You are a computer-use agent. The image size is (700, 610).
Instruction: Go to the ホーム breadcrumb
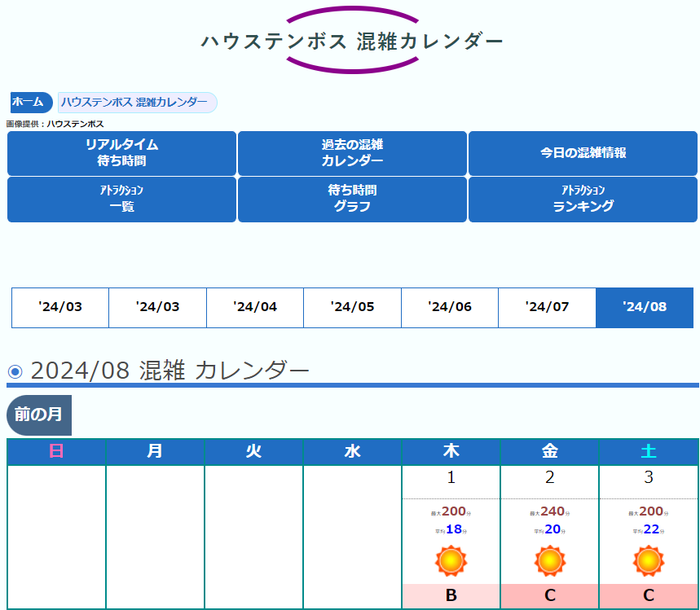[x=29, y=103]
